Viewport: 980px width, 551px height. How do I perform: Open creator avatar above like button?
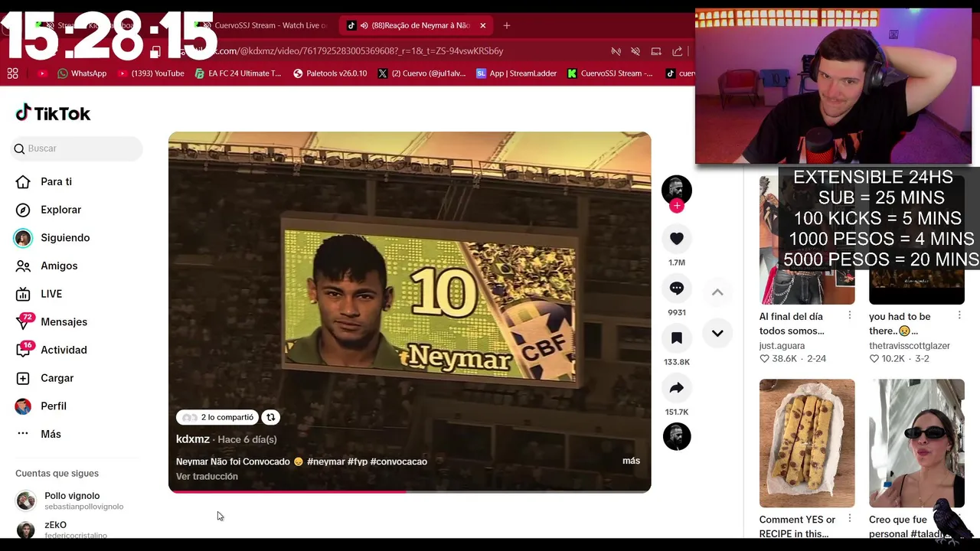pos(676,189)
